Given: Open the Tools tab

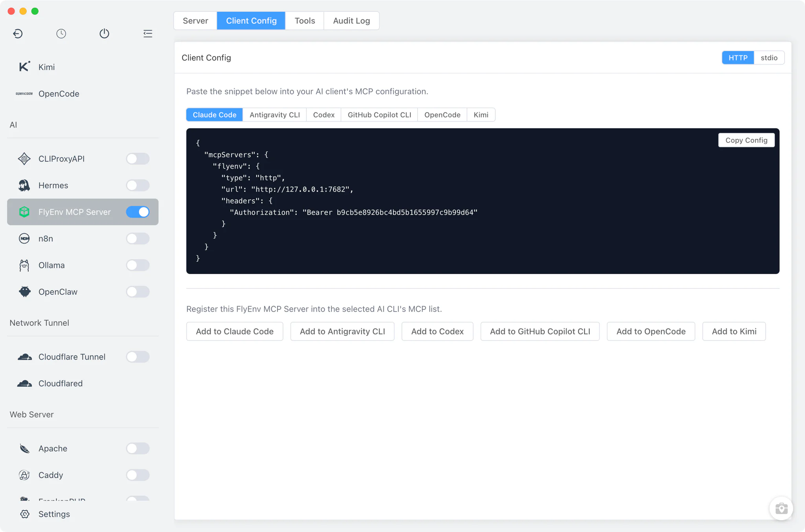Looking at the screenshot, I should (305, 20).
